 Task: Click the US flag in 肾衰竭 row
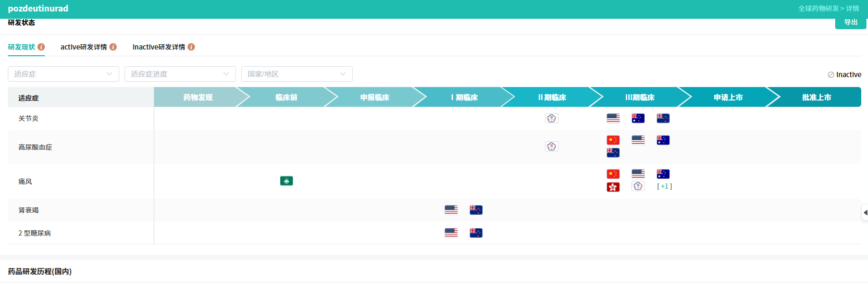[451, 210]
